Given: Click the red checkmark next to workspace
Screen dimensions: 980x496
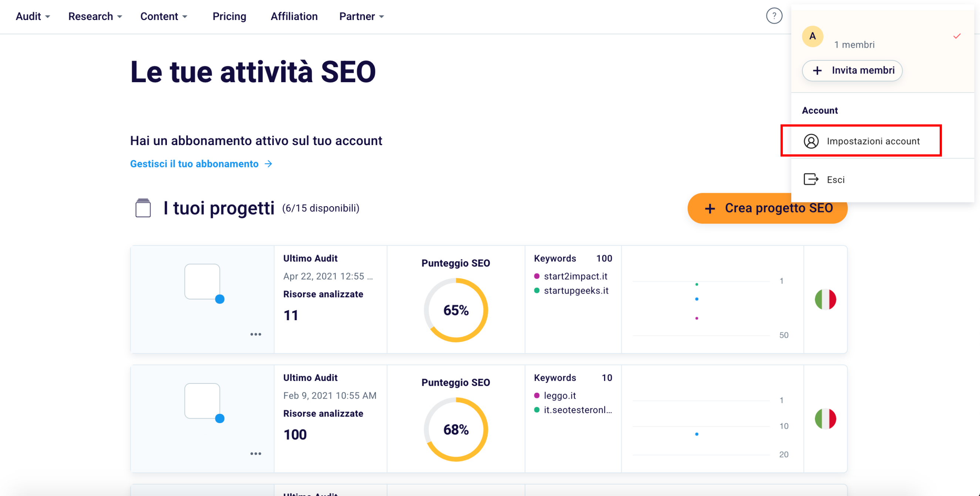Looking at the screenshot, I should click(957, 36).
